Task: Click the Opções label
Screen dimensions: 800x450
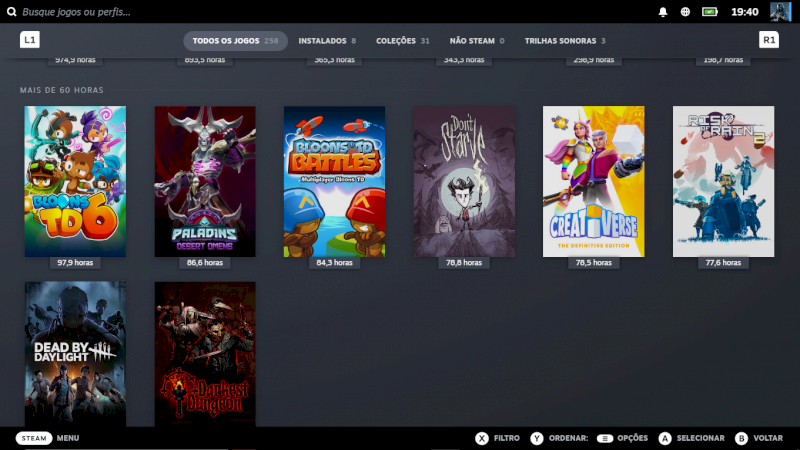Action: click(633, 438)
